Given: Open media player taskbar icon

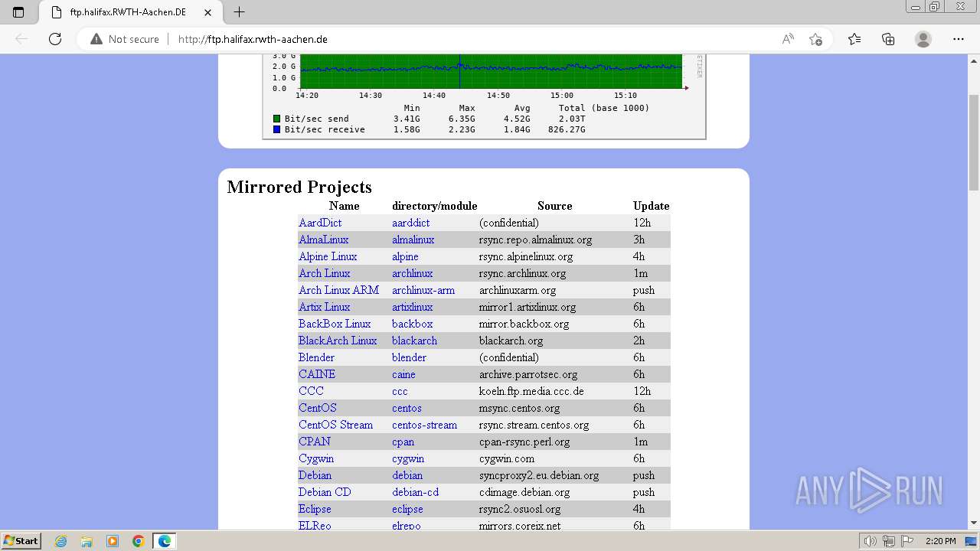Looking at the screenshot, I should pyautogui.click(x=113, y=541).
